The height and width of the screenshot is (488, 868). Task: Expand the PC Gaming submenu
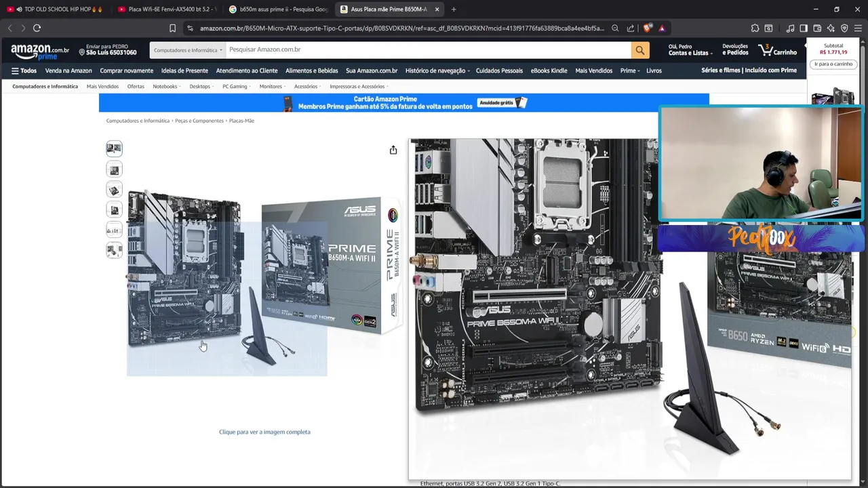(x=237, y=87)
